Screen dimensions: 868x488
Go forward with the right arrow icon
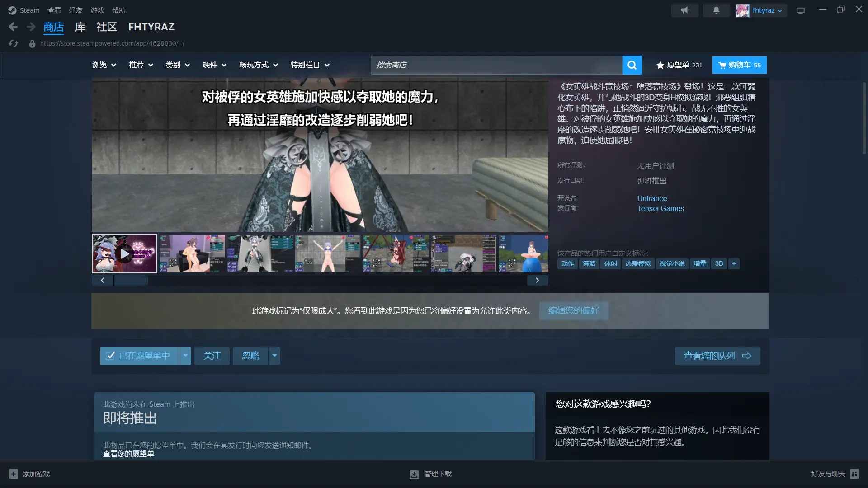click(31, 27)
